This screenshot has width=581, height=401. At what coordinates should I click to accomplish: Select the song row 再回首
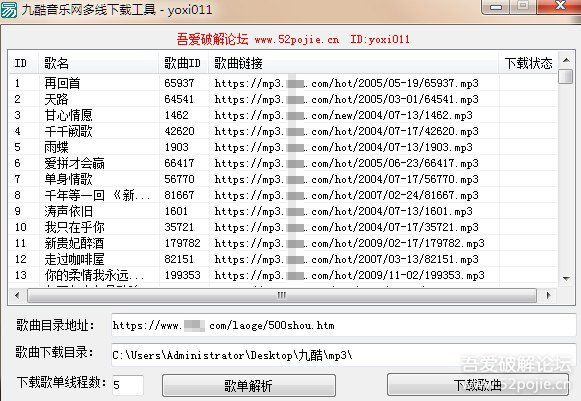tap(283, 83)
